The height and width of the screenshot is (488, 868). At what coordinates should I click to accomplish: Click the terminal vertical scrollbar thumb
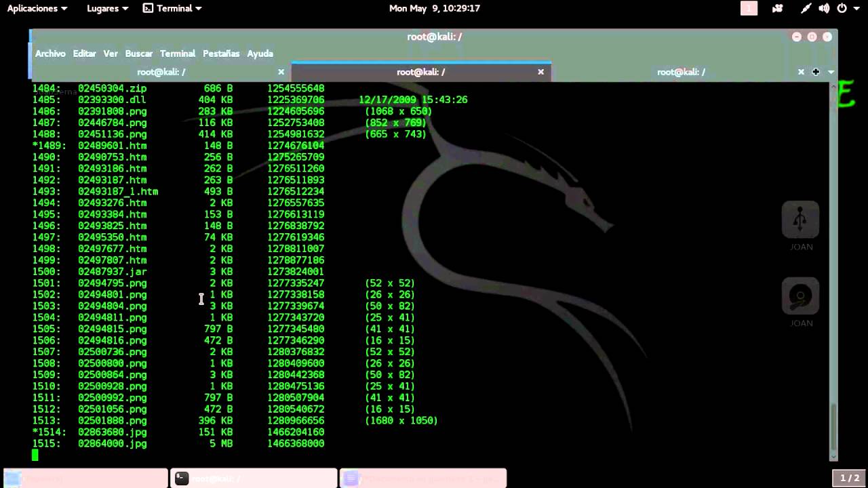tap(833, 428)
